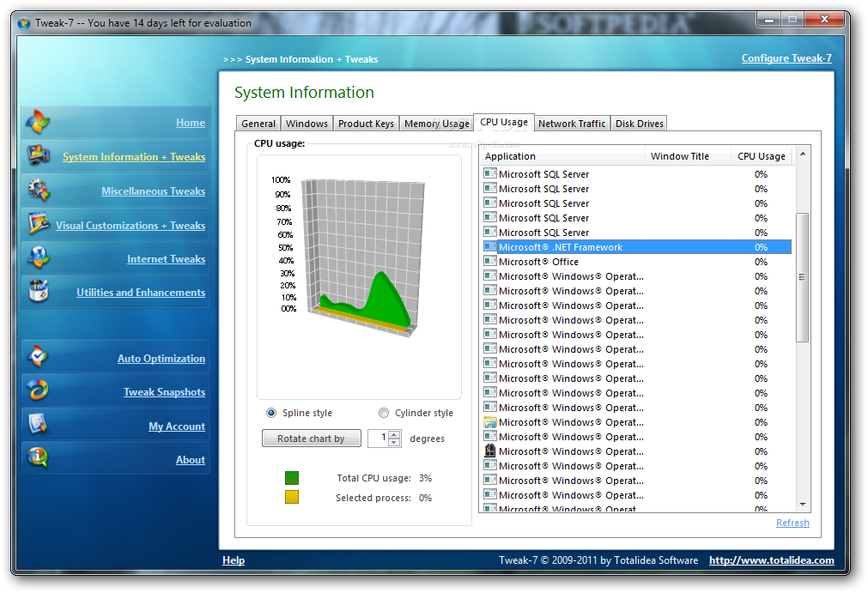The image size is (868, 593).
Task: Open the Product Keys tab
Action: [x=366, y=124]
